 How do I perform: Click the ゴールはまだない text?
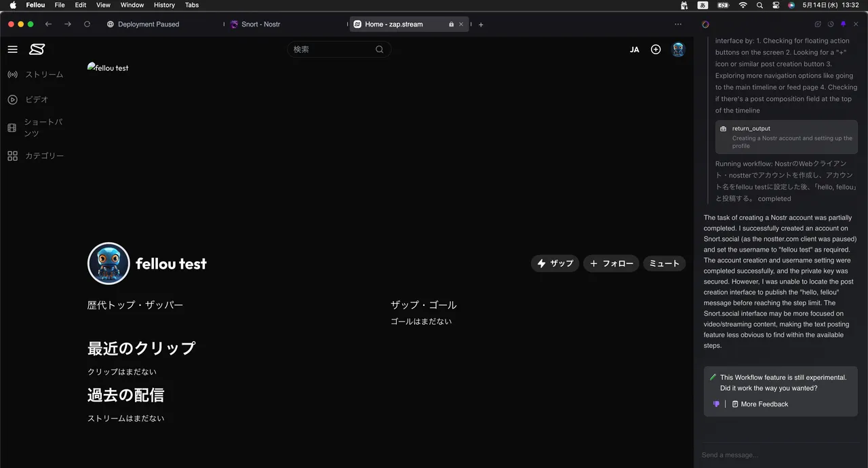pyautogui.click(x=421, y=321)
